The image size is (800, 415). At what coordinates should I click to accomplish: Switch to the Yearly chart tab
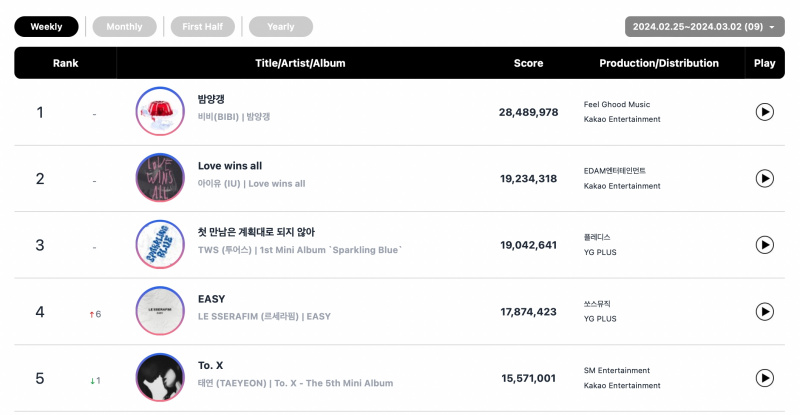coord(281,27)
